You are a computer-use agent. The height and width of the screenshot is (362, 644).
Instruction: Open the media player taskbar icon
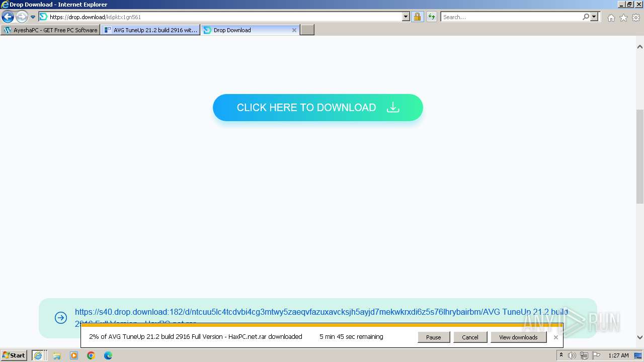click(x=74, y=355)
